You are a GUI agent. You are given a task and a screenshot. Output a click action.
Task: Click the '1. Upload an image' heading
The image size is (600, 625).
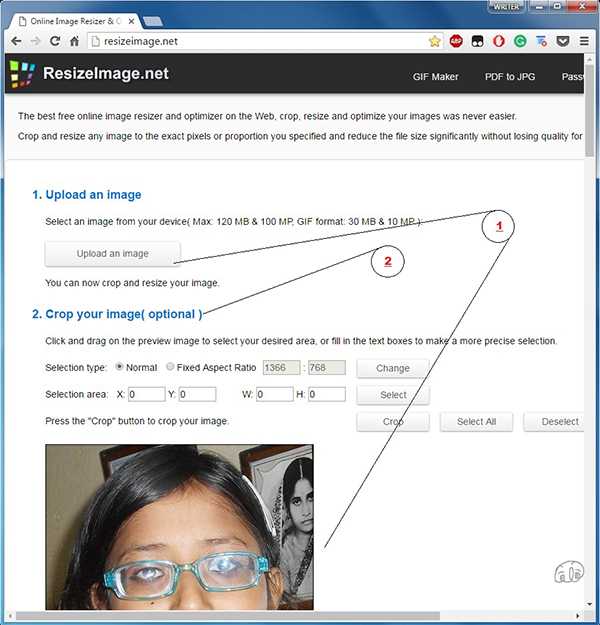click(87, 195)
